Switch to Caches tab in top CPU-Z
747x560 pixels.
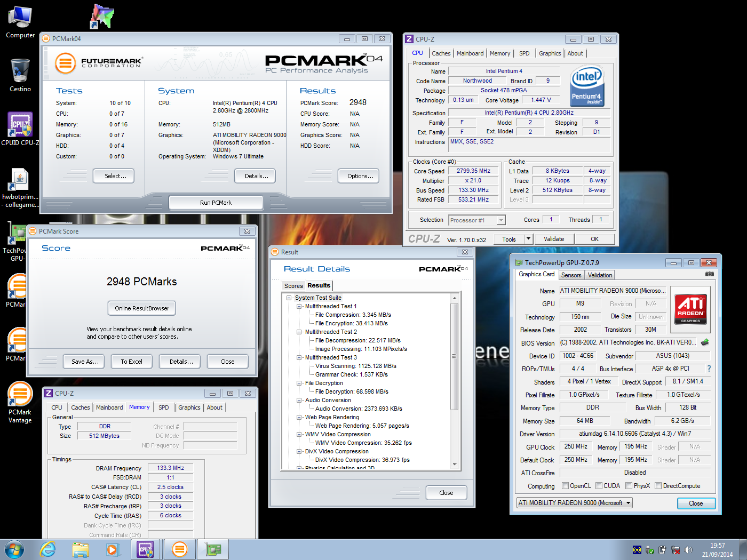441,53
